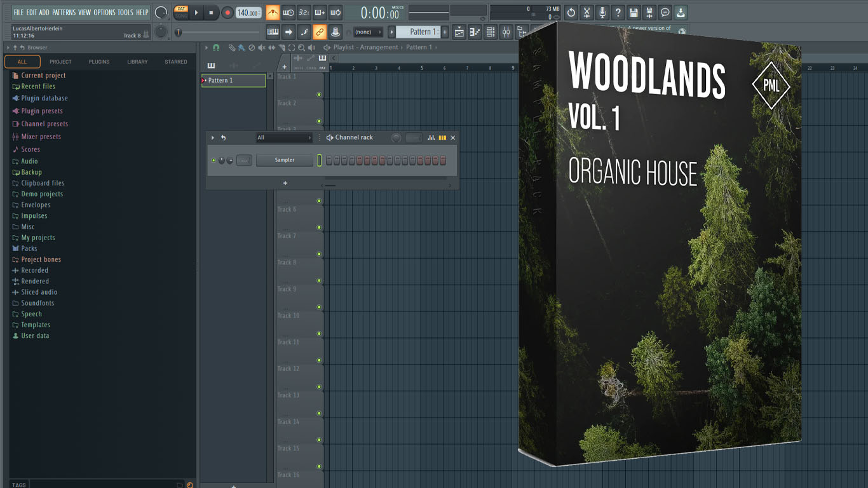Expand the Browser options arrow
The image size is (868, 488).
[8, 48]
